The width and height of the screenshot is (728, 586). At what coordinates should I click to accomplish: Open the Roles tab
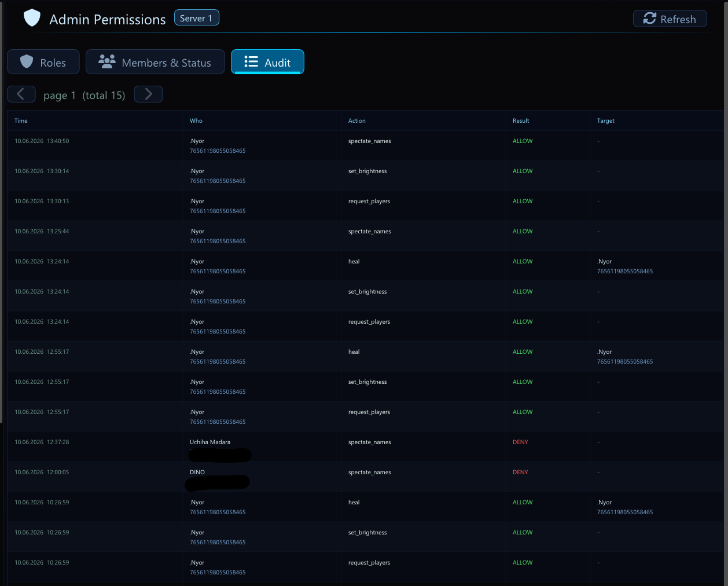click(x=43, y=62)
